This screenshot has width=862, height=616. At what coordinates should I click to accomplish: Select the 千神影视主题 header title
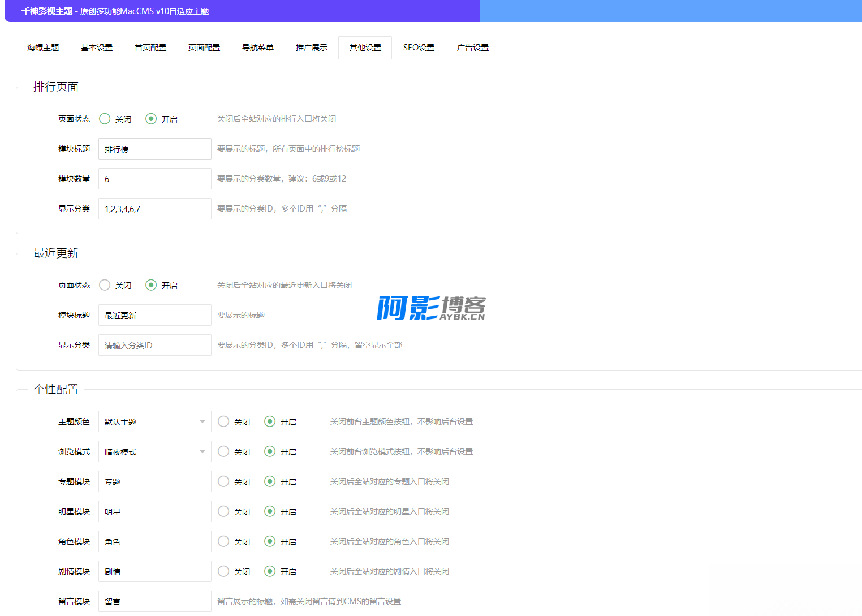click(47, 11)
